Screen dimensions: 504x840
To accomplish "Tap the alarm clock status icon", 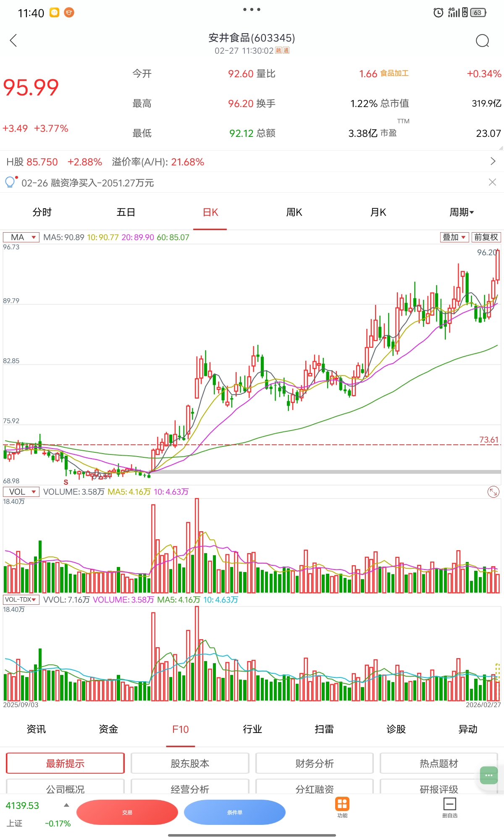I will (438, 13).
